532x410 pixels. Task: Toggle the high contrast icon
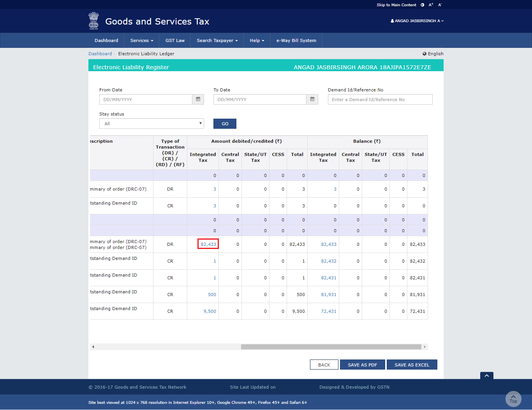click(423, 5)
